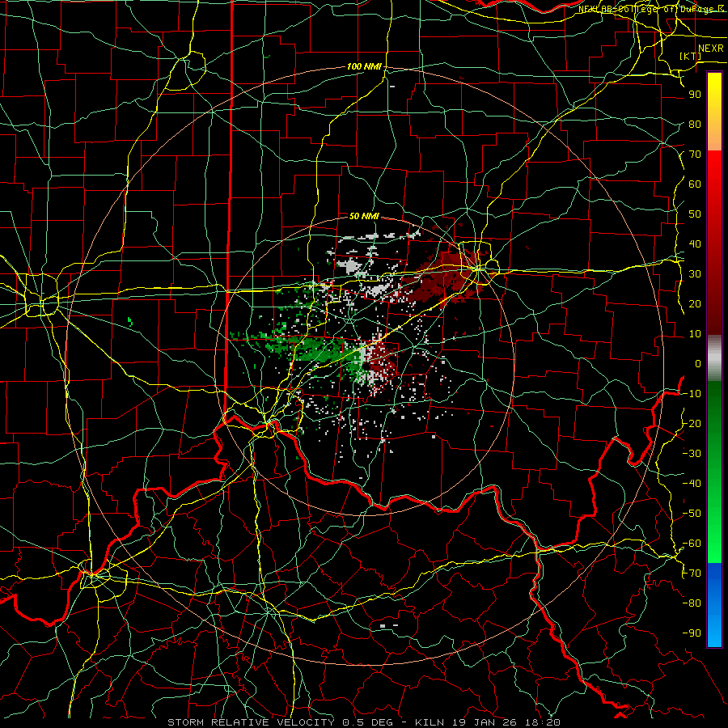Viewport: 728px width, 728px height.
Task: Click the legend value "-50"
Action: (692, 514)
